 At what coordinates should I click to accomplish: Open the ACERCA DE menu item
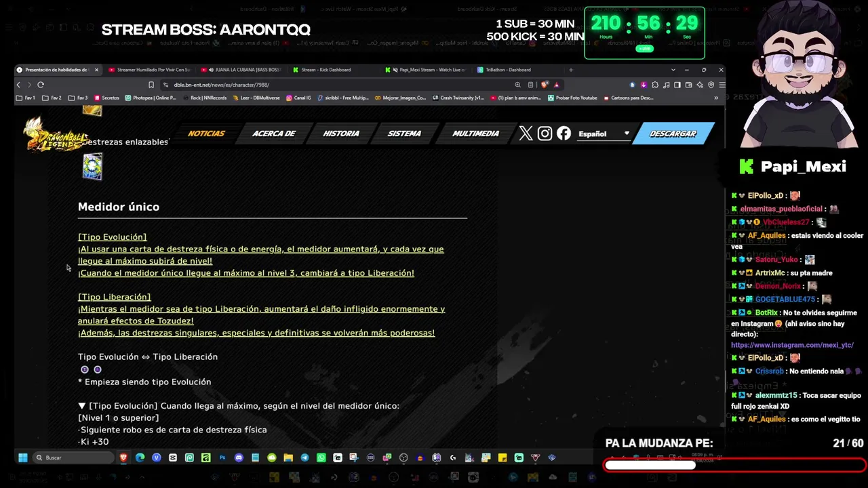[x=274, y=134]
